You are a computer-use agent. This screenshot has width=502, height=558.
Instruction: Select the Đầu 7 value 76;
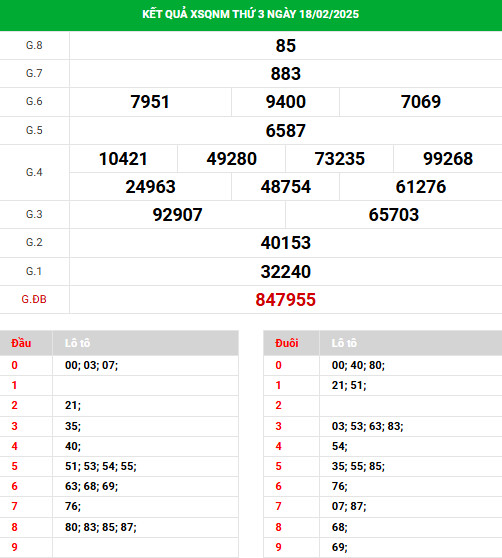(73, 506)
